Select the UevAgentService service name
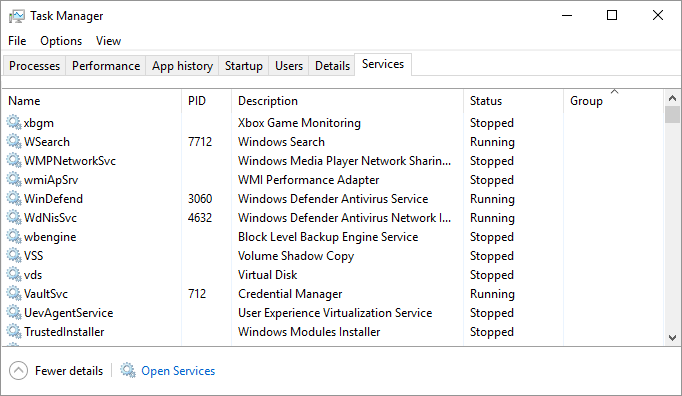Screen dimensions: 682x396 click(x=68, y=313)
